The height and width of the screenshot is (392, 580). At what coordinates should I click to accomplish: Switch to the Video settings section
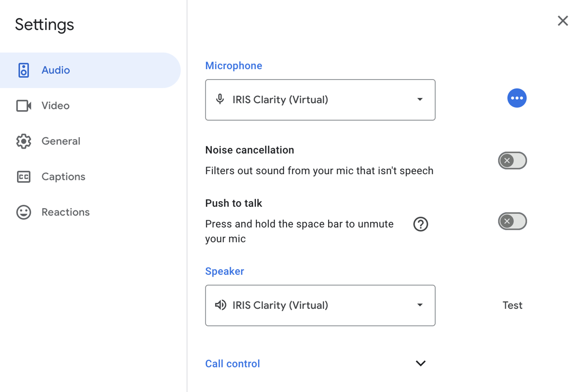(55, 106)
